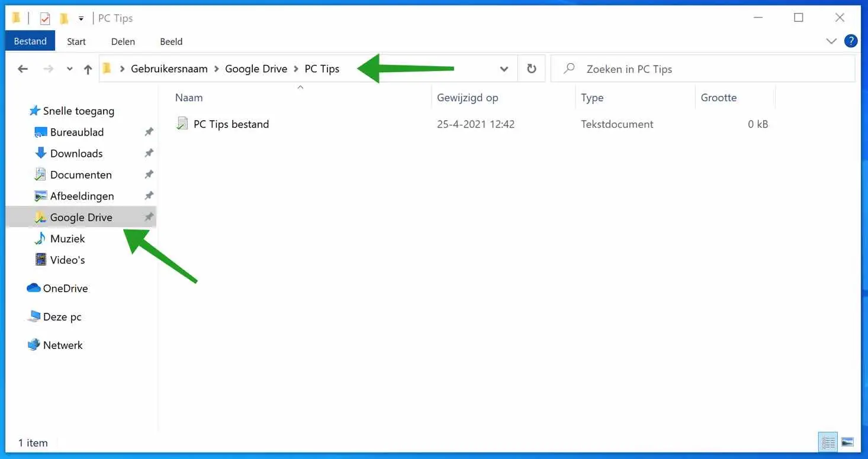The width and height of the screenshot is (868, 459).
Task: Click PC Tips in the address path
Action: (x=322, y=69)
